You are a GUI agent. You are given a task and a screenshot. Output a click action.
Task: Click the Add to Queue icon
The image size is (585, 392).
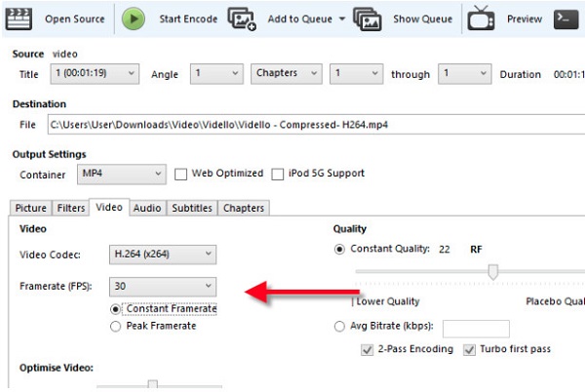(242, 19)
